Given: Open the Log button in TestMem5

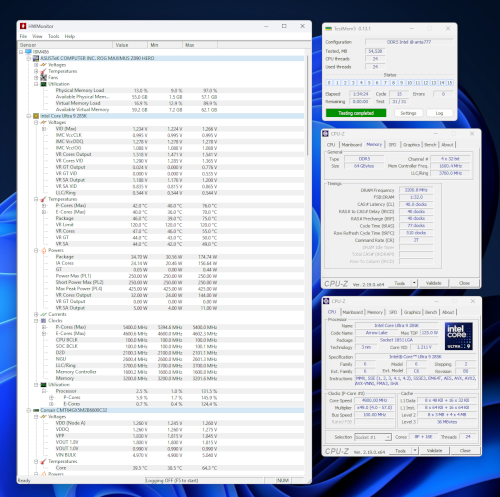Looking at the screenshot, I should click(x=440, y=113).
